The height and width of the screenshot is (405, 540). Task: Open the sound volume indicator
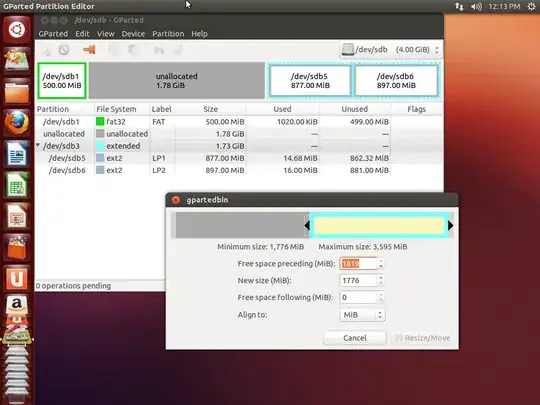point(476,7)
